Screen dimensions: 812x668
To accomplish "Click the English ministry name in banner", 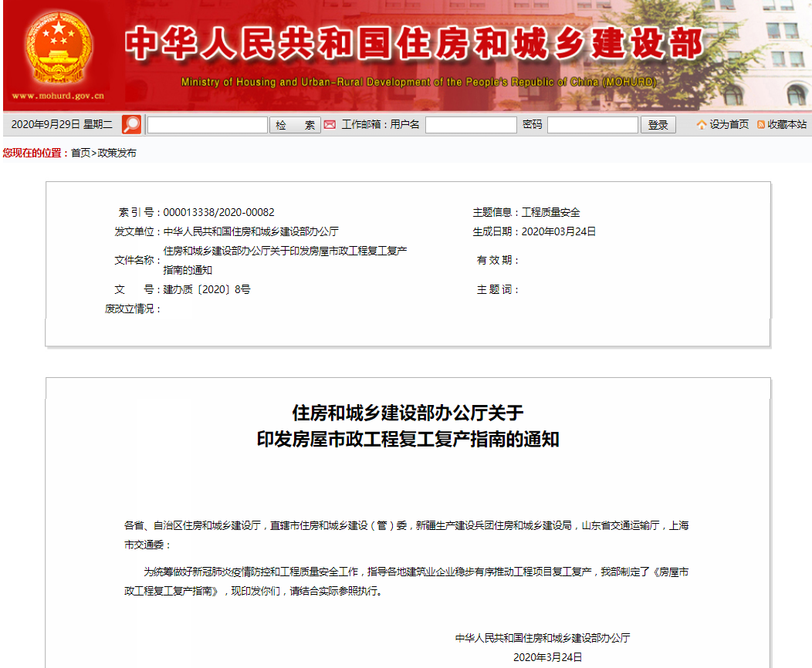I will [x=418, y=82].
